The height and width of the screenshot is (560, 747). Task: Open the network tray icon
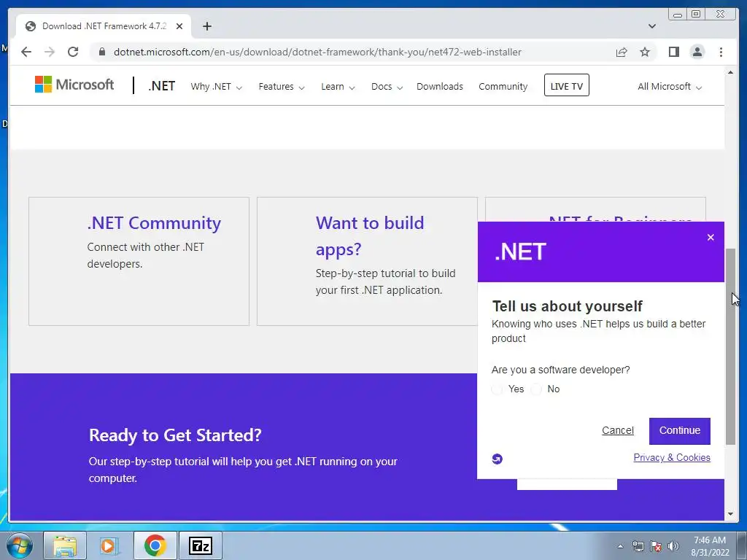click(638, 546)
